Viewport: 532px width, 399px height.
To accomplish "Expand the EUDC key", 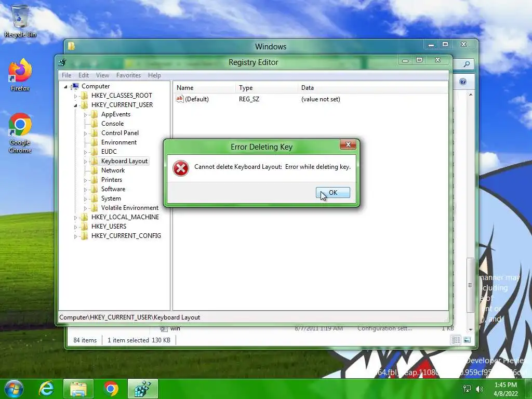I will (x=85, y=152).
